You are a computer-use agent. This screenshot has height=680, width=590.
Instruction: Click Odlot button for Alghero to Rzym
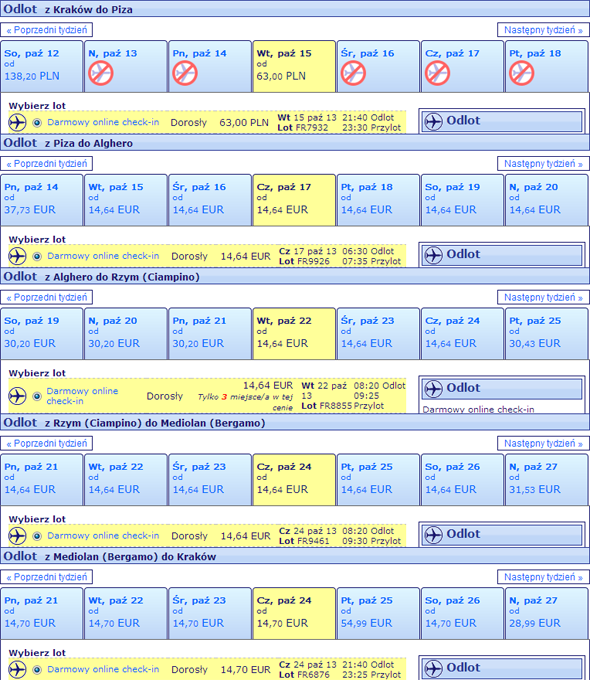click(502, 388)
